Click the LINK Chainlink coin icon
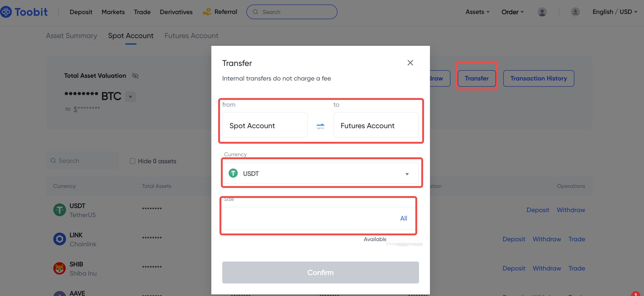The image size is (644, 296). tap(59, 239)
